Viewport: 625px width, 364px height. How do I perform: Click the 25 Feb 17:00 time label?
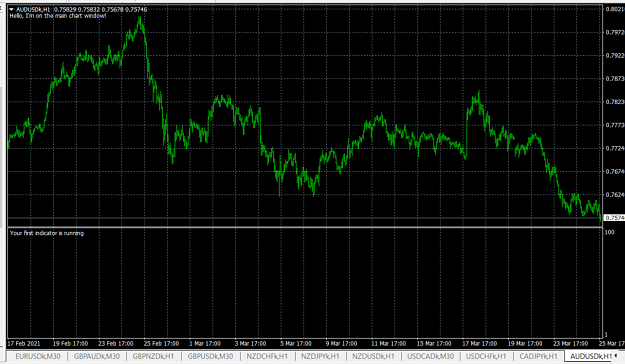161,343
